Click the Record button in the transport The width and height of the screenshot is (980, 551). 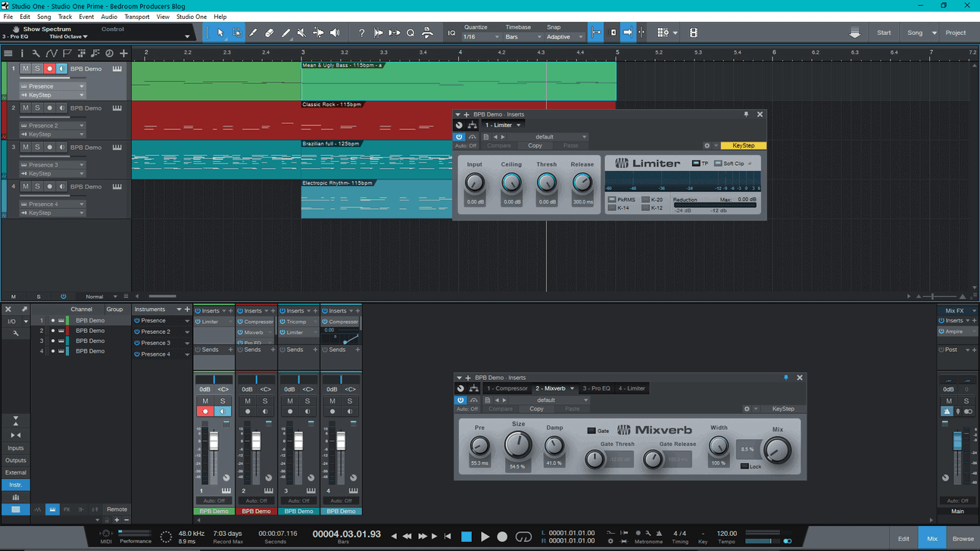(x=502, y=537)
